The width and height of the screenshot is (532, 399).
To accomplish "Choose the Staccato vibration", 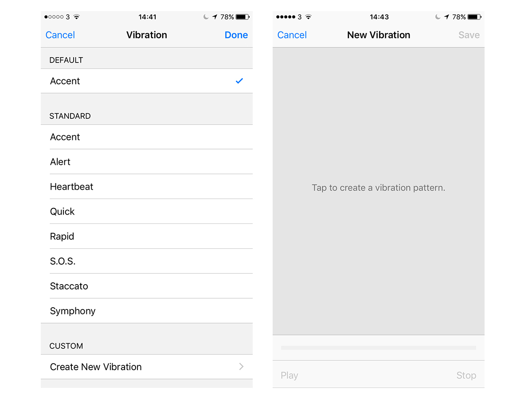I will [147, 286].
